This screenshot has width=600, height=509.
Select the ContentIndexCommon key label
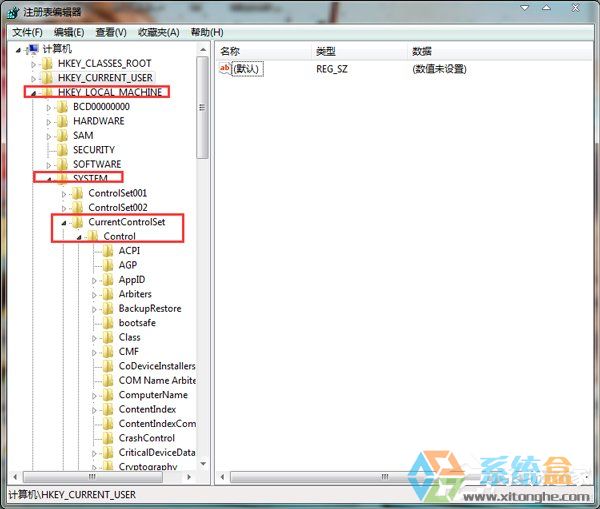click(157, 424)
